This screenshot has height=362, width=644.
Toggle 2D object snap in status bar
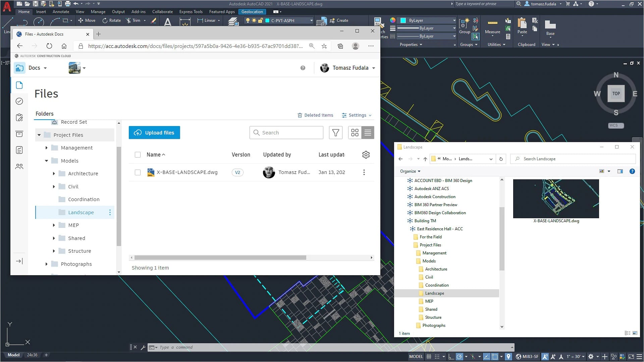[495, 356]
